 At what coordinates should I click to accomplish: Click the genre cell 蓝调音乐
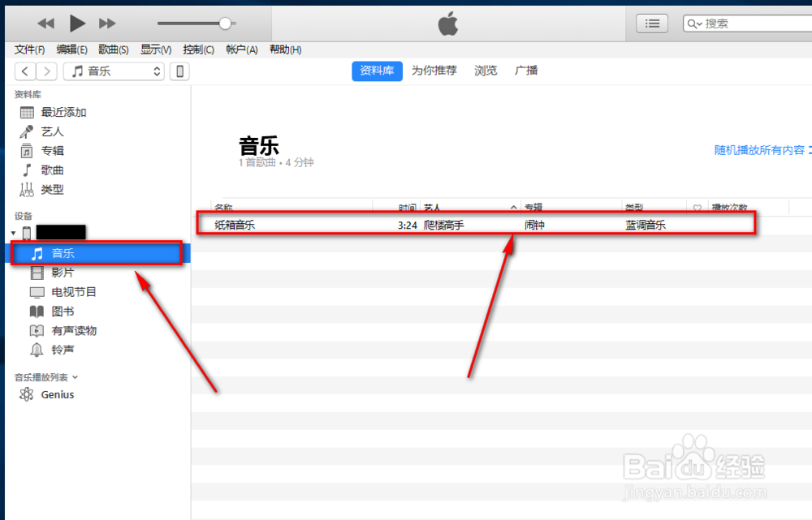[646, 225]
